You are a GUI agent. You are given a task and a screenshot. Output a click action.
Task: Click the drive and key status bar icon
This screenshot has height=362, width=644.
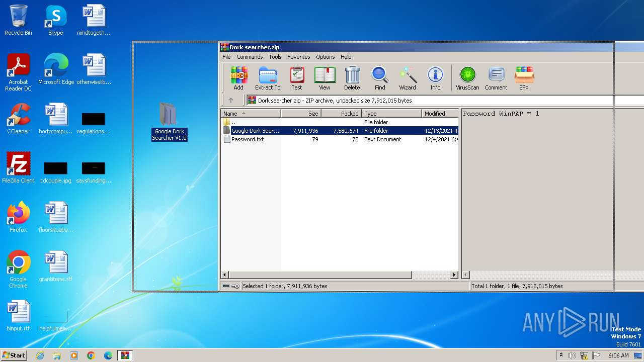tap(231, 286)
